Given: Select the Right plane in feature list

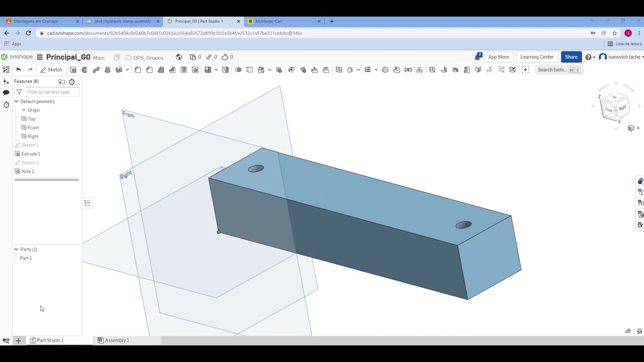Looking at the screenshot, I should pyautogui.click(x=33, y=136).
